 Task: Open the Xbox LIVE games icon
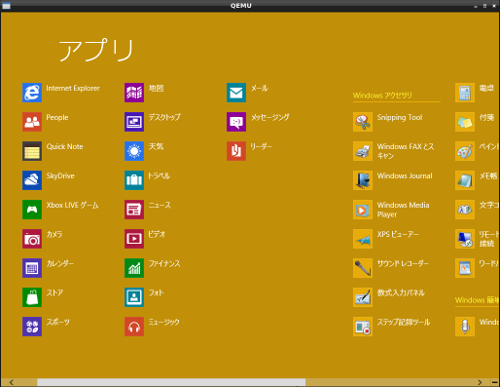click(x=32, y=209)
